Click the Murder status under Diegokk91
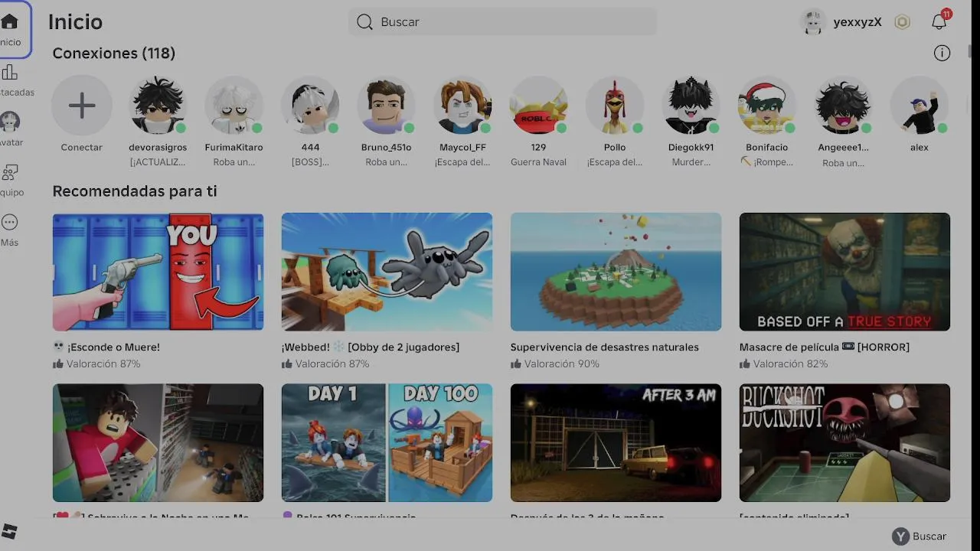This screenshot has width=980, height=551. (691, 162)
